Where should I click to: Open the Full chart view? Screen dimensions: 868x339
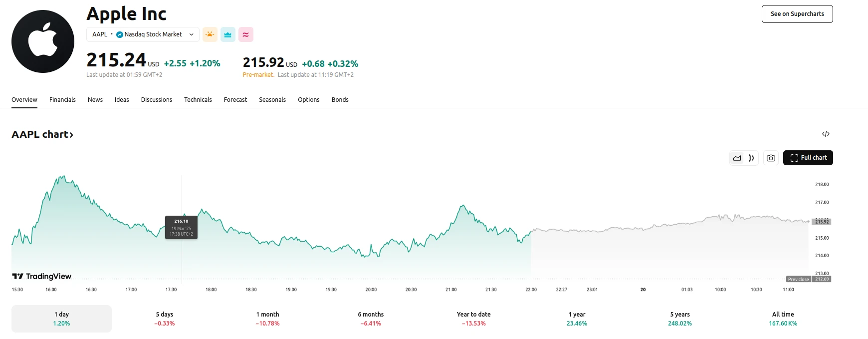pos(808,158)
